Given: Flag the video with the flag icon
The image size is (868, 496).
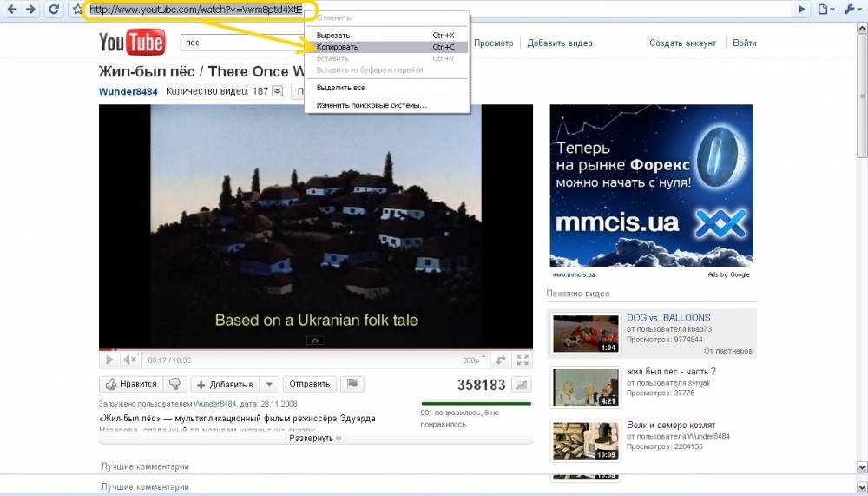Looking at the screenshot, I should coord(352,384).
